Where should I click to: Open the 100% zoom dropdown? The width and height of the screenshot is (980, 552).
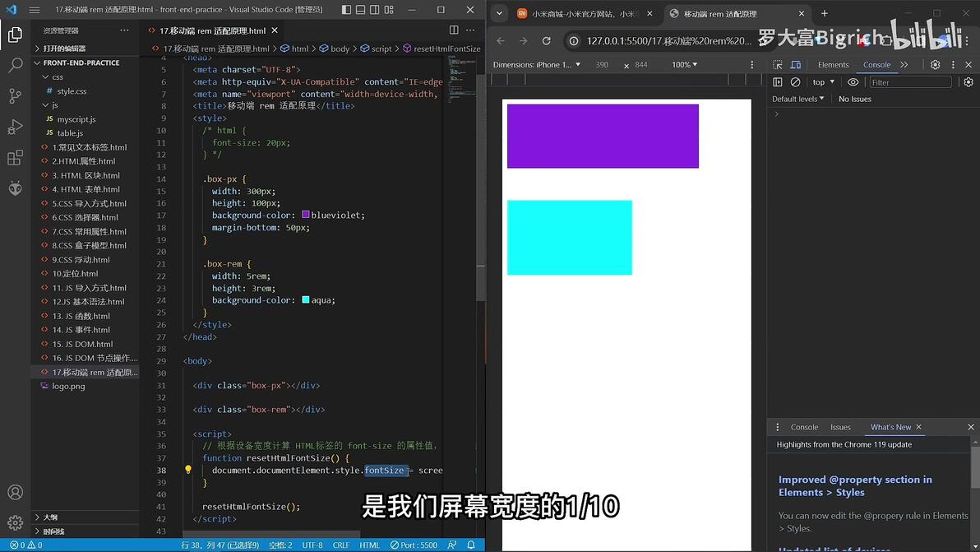tap(684, 64)
